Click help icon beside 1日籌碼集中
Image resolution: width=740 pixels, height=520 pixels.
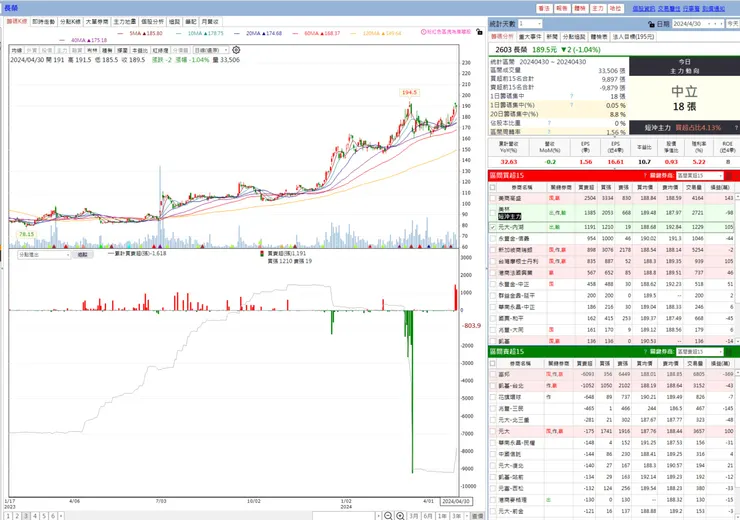(571, 96)
